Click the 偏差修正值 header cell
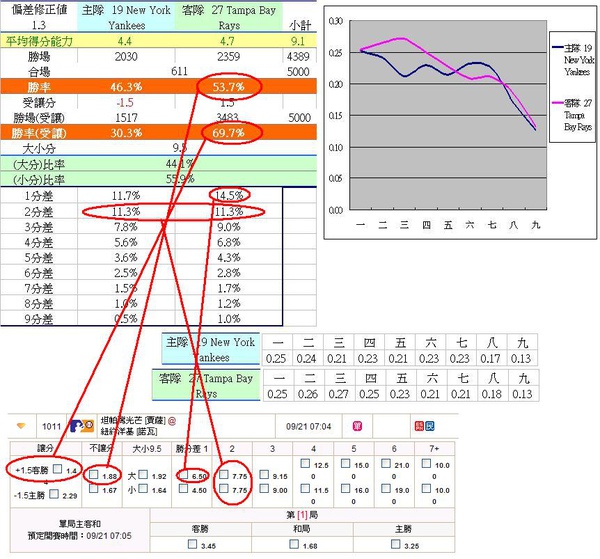 (39, 10)
